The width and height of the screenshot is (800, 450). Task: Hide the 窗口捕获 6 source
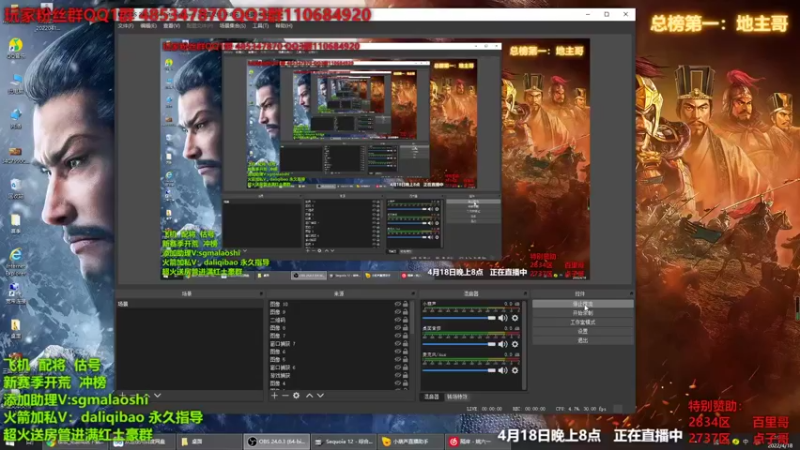(x=397, y=367)
